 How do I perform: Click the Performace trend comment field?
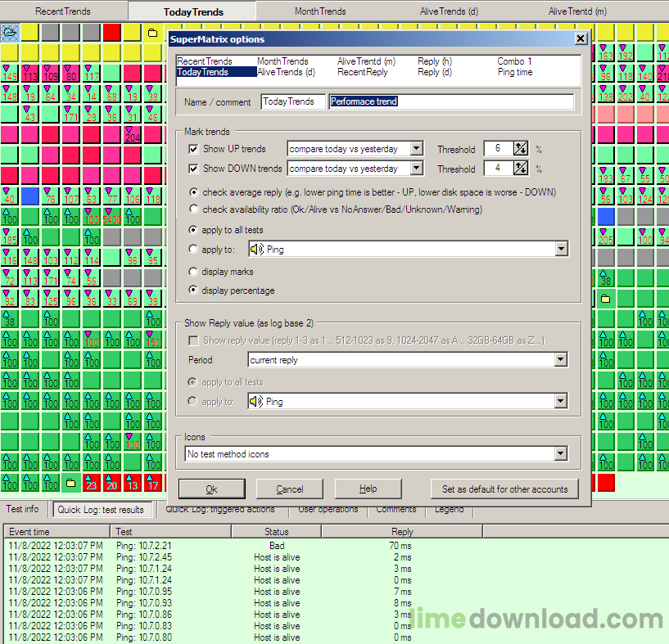click(x=450, y=102)
